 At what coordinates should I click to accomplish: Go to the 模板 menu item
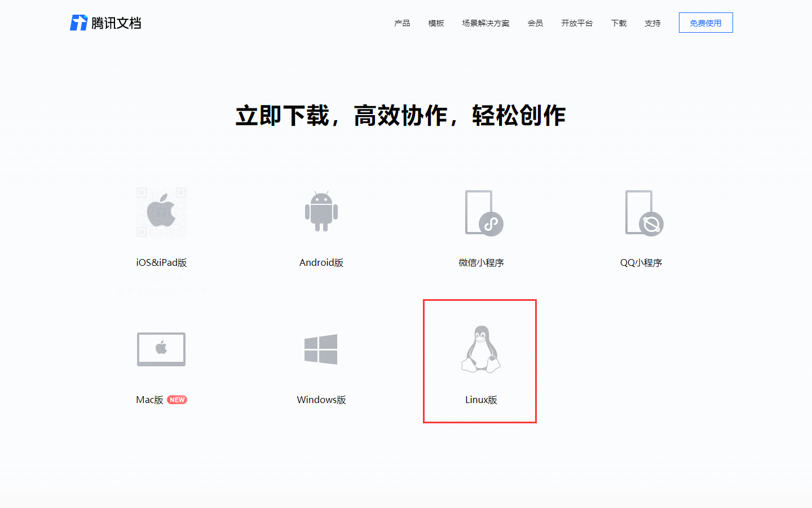point(436,23)
